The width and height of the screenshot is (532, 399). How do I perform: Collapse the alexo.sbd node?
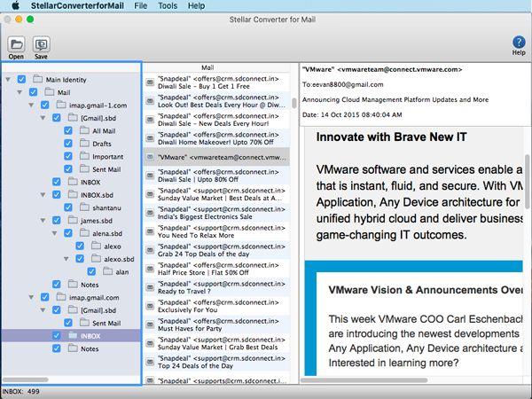(x=66, y=259)
